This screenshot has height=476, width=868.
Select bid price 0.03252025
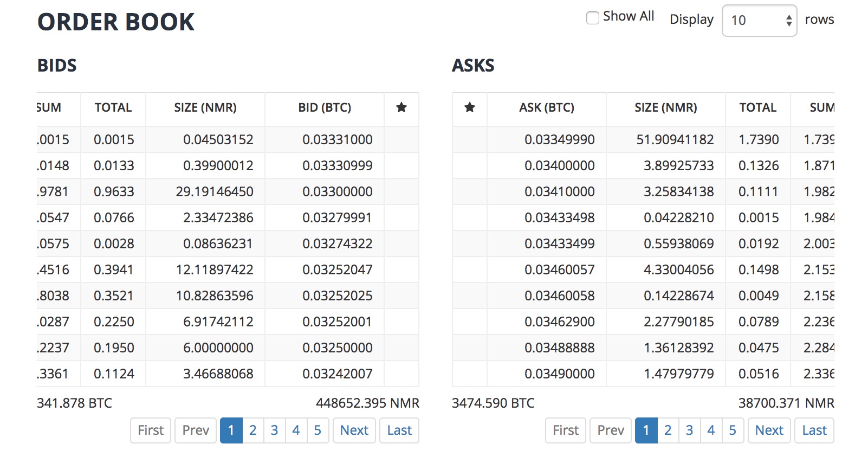[x=338, y=296]
